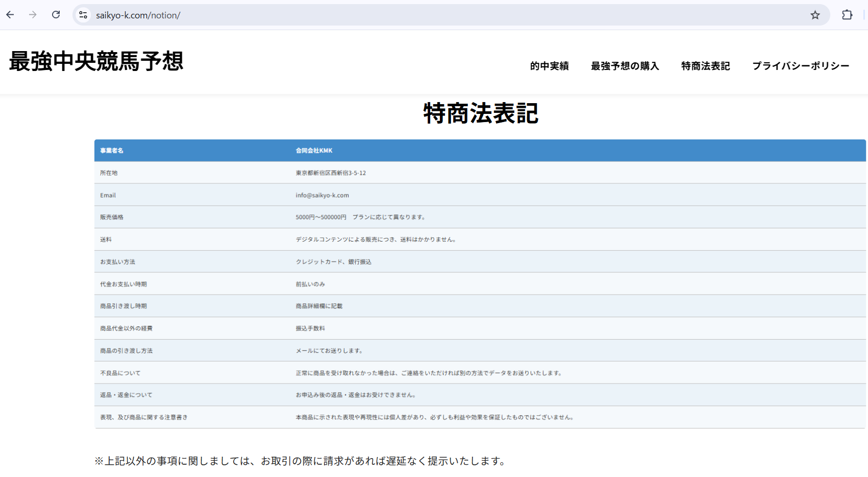The height and width of the screenshot is (477, 868).
Task: Click the browser forward arrow
Action: [33, 15]
